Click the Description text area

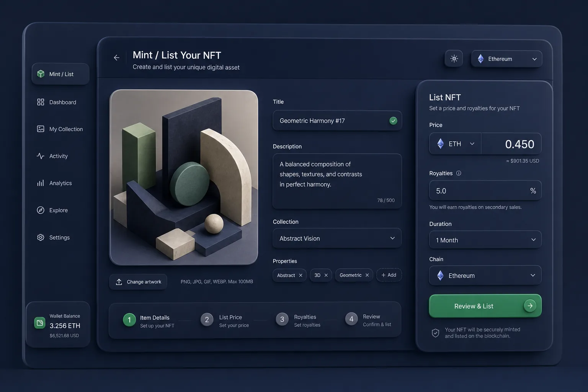(x=337, y=181)
